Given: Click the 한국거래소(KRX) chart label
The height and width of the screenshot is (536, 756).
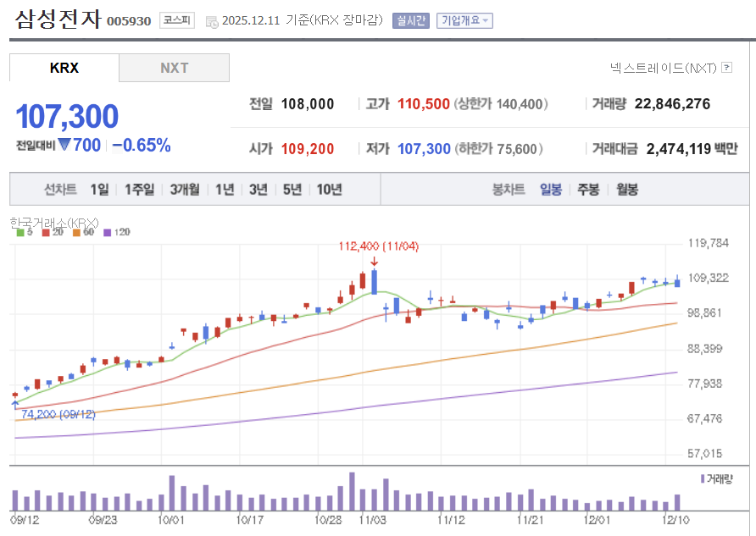Looking at the screenshot, I should click(x=54, y=223).
